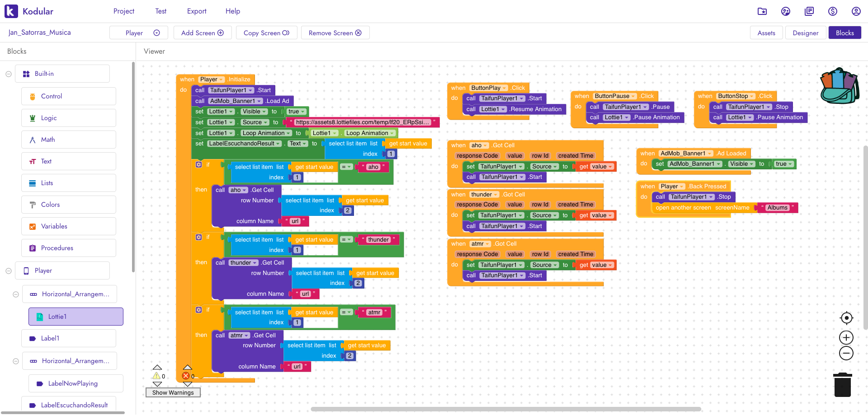Toggle the mutator gear on atmr if block

tap(199, 310)
